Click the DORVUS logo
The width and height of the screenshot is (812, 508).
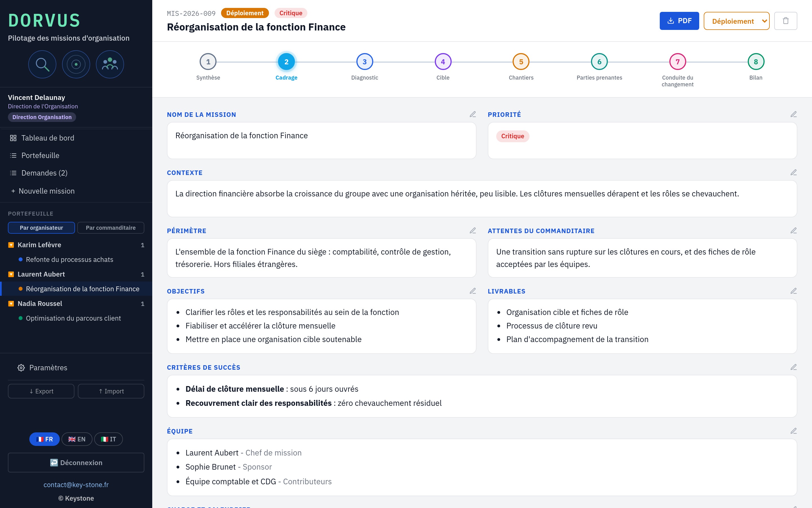coord(44,20)
